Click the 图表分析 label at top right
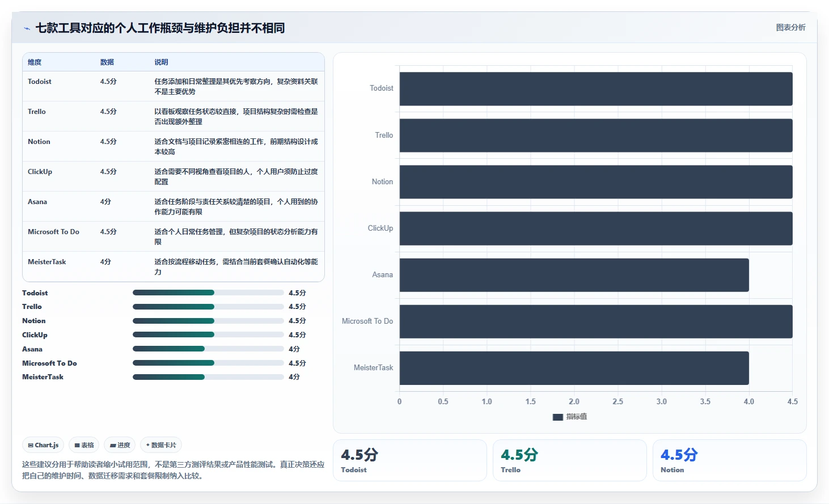829x504 pixels. pos(790,27)
